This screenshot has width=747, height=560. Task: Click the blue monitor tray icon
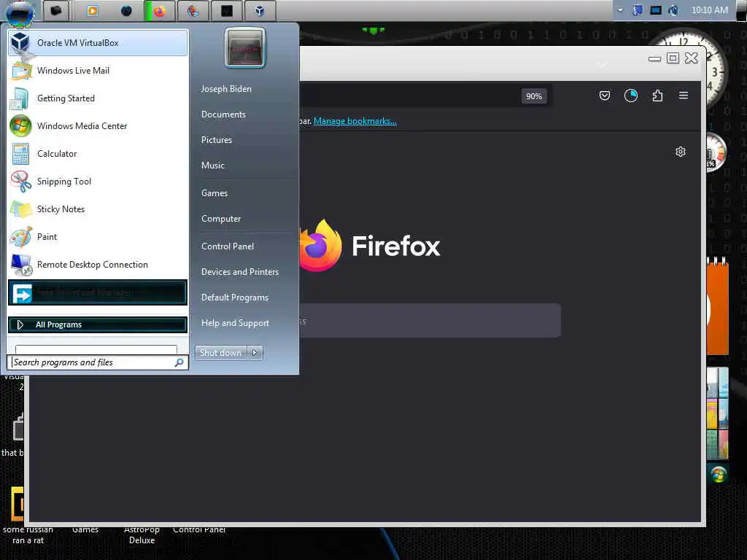click(656, 10)
